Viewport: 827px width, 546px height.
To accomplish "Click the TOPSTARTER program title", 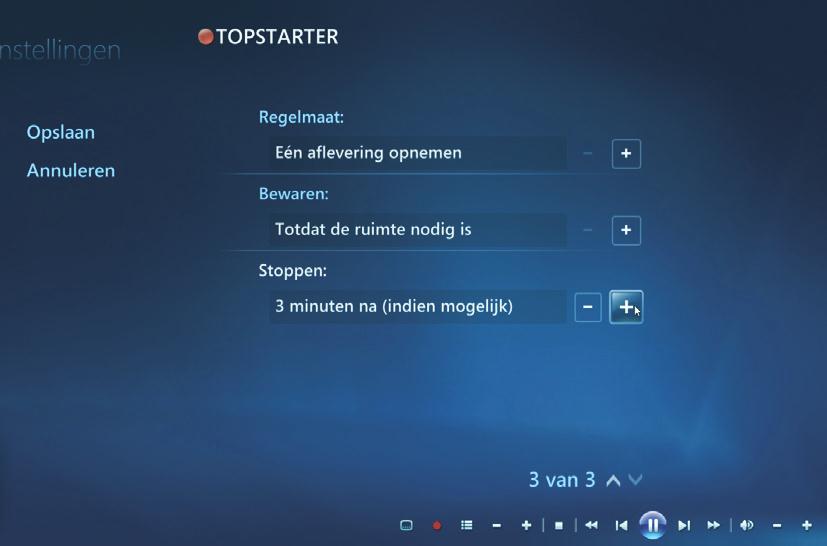I will pyautogui.click(x=277, y=37).
